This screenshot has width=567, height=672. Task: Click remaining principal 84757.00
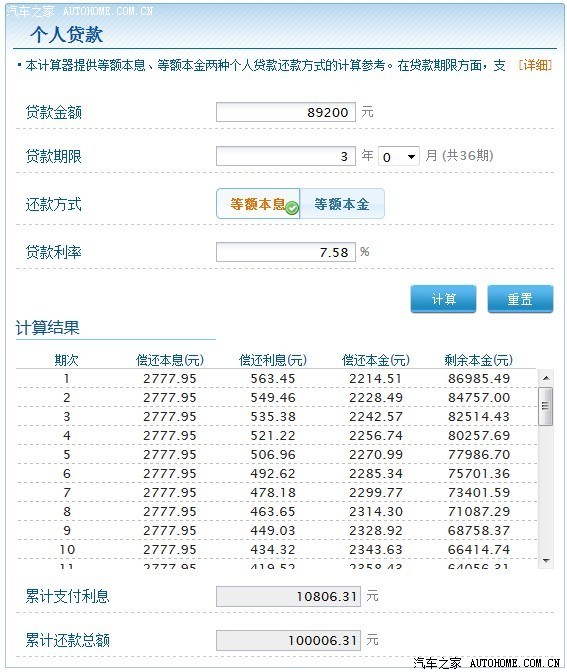479,398
